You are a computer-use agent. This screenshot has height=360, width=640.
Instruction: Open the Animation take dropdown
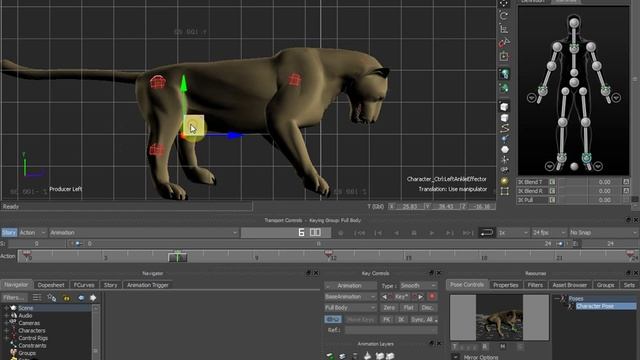pyautogui.click(x=144, y=233)
